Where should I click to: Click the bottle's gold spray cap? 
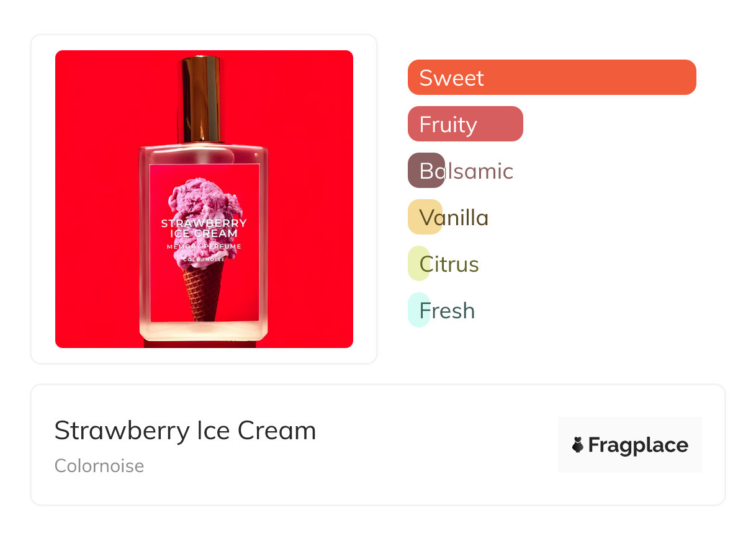pyautogui.click(x=201, y=99)
